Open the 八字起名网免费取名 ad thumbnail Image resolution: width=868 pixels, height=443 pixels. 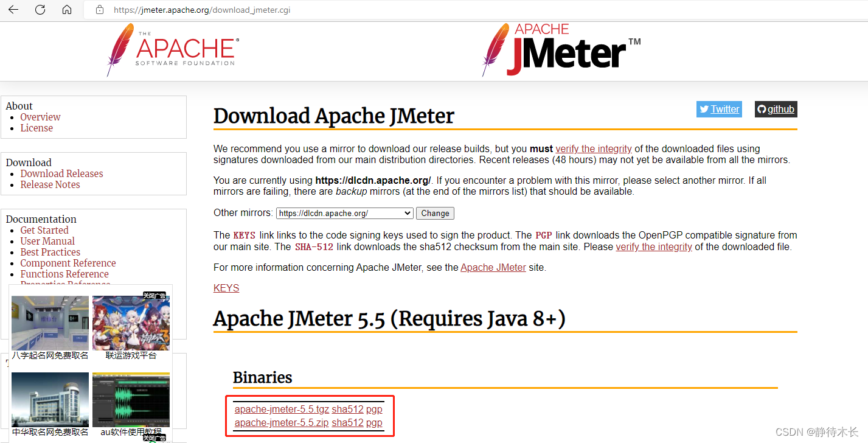[50, 323]
